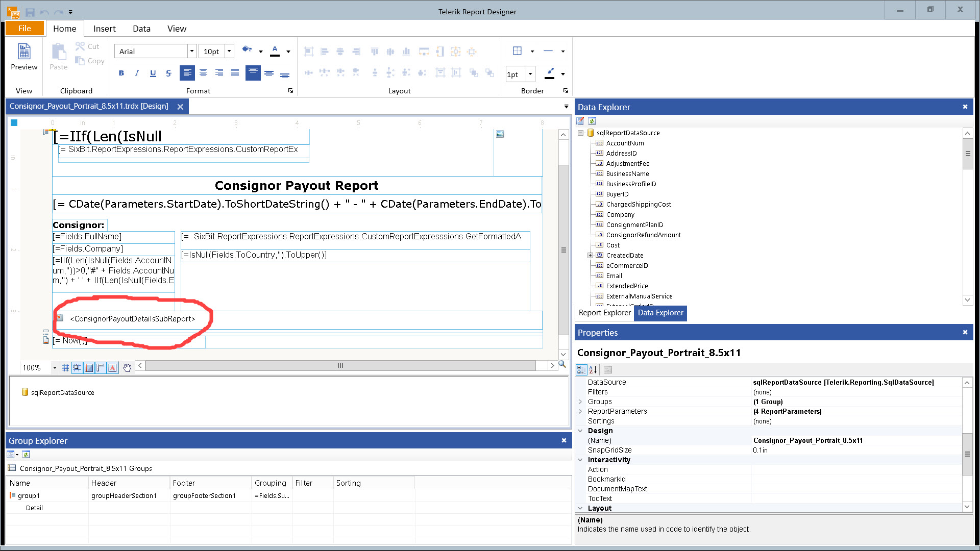Select the ConsignorPayoutDetailsSubReport item

133,319
